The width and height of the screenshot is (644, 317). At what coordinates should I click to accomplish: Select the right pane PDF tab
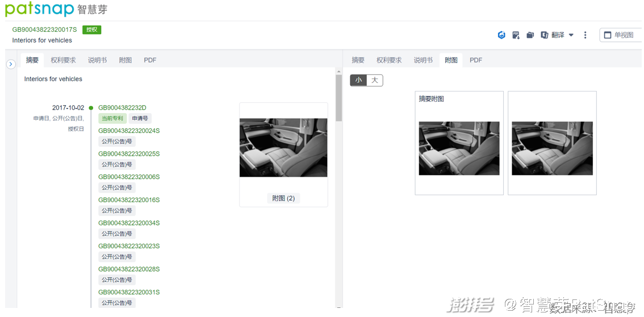476,60
